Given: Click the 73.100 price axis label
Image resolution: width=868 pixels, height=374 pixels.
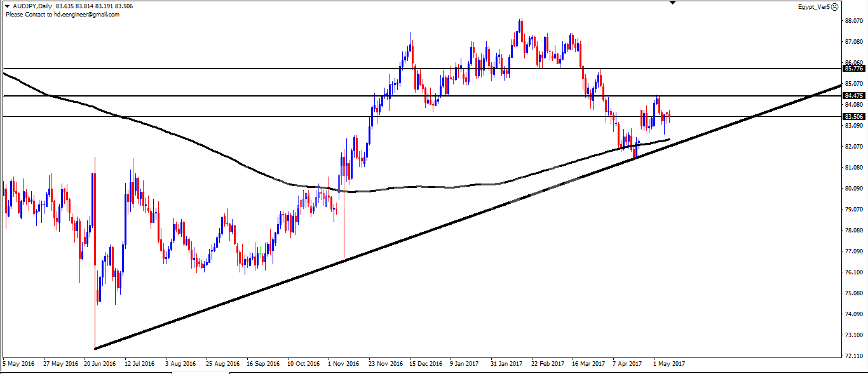Looking at the screenshot, I should click(854, 335).
